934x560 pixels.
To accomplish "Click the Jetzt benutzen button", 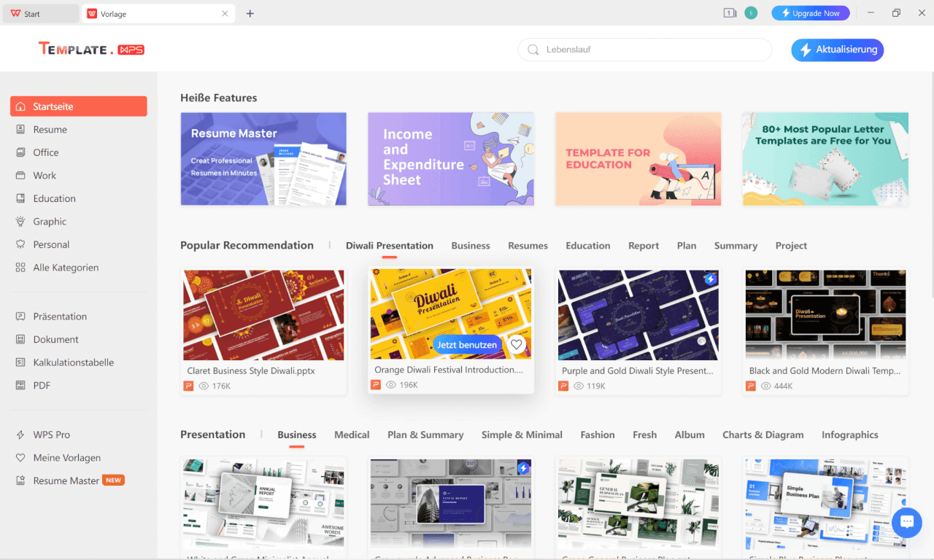I will [467, 344].
